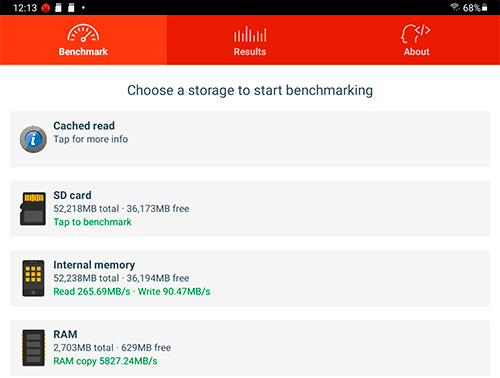Tap the Read 265.69MB/s result text
Screen dimensions: 500x378
coord(92,291)
